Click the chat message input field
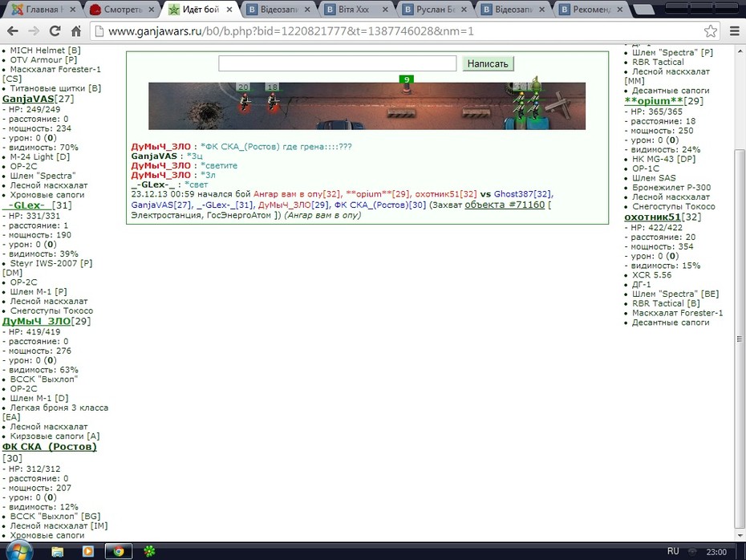746x560 pixels. coord(338,63)
